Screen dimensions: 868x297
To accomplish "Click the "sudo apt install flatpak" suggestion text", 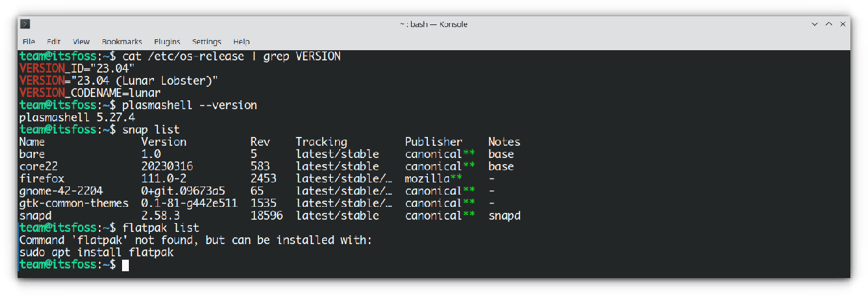I will 96,253.
